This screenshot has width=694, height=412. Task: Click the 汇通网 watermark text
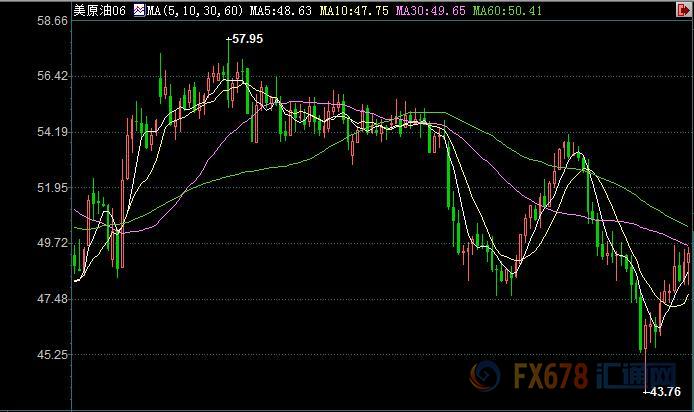coord(632,378)
